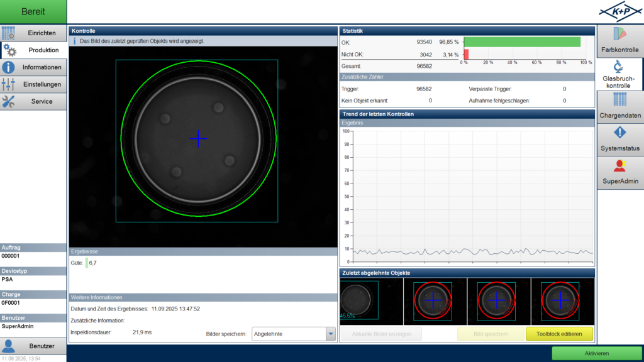Click the info icon in Kontrolle

(74, 41)
